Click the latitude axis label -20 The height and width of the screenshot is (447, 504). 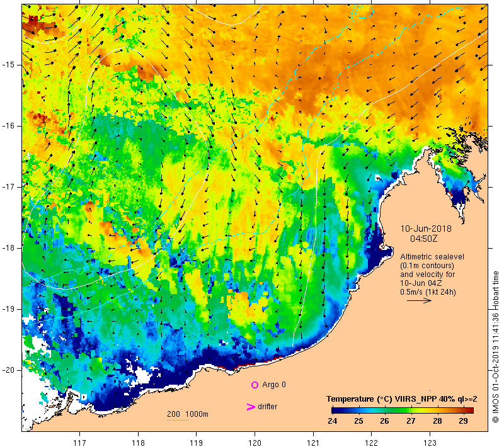[8, 370]
